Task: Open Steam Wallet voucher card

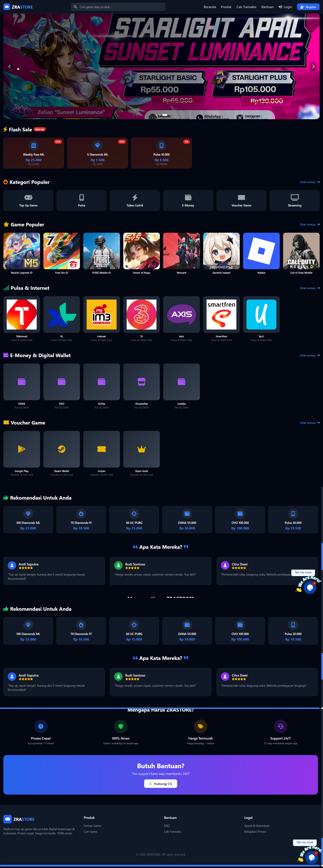Action: [x=62, y=449]
